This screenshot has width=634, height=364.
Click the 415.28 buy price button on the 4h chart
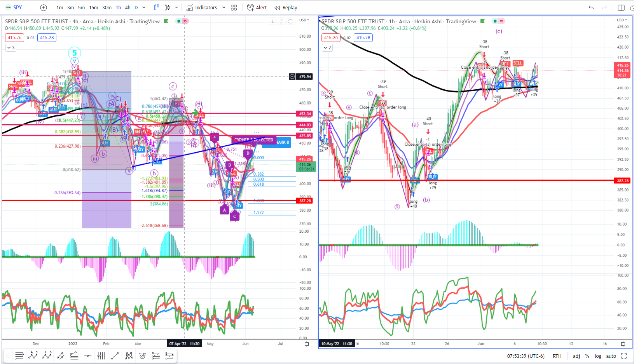click(x=47, y=38)
